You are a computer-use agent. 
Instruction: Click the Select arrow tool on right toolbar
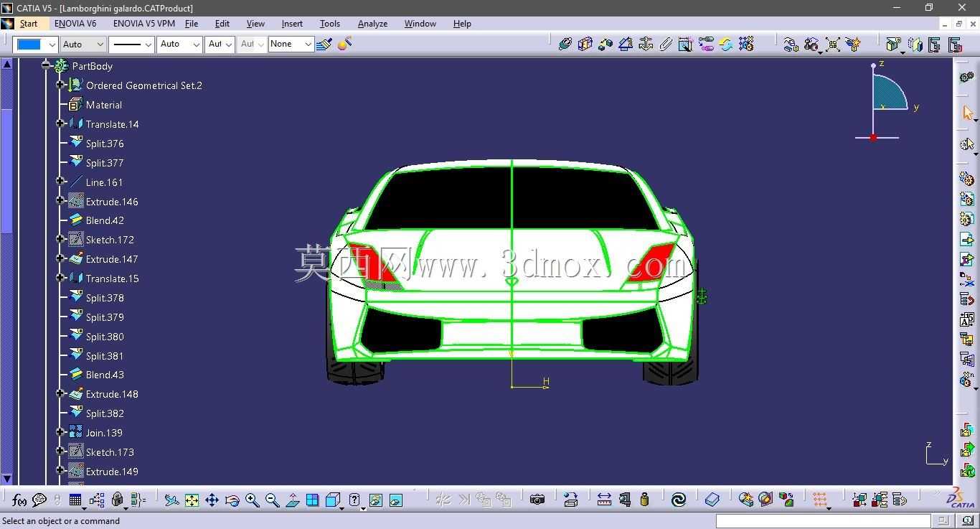pyautogui.click(x=967, y=113)
